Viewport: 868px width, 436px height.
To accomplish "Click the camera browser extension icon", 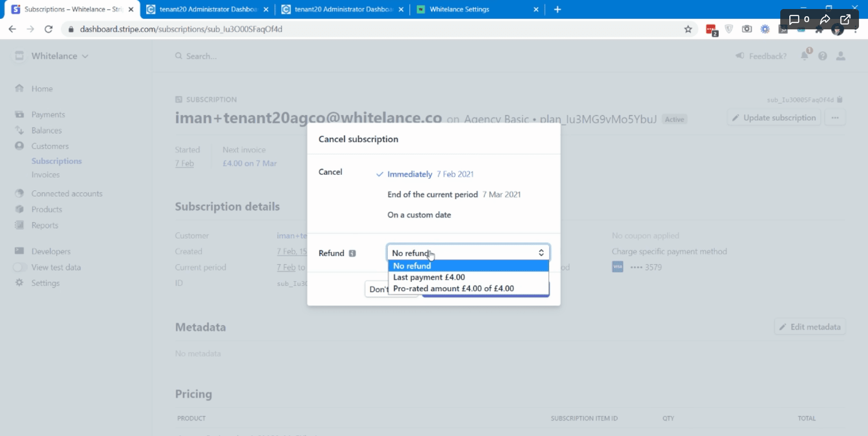I will 747,29.
